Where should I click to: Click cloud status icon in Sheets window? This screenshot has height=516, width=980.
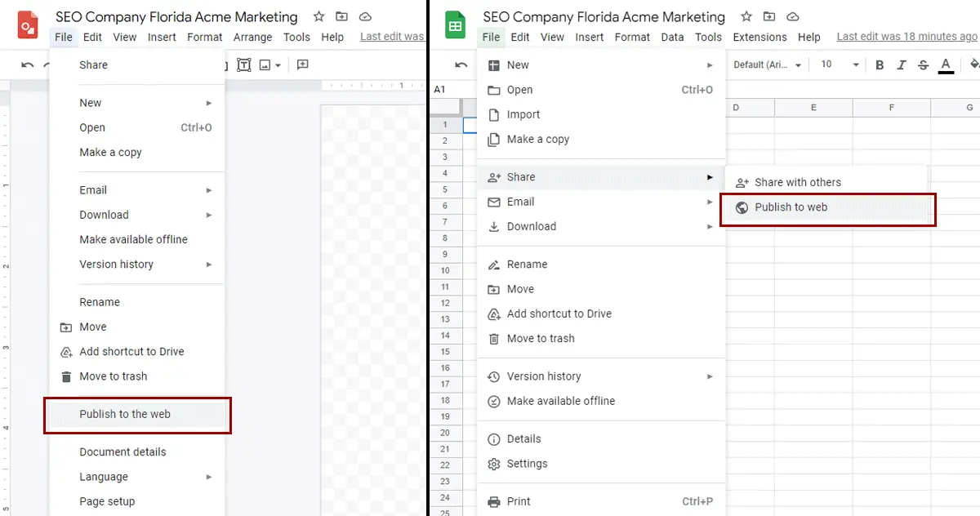pyautogui.click(x=793, y=16)
